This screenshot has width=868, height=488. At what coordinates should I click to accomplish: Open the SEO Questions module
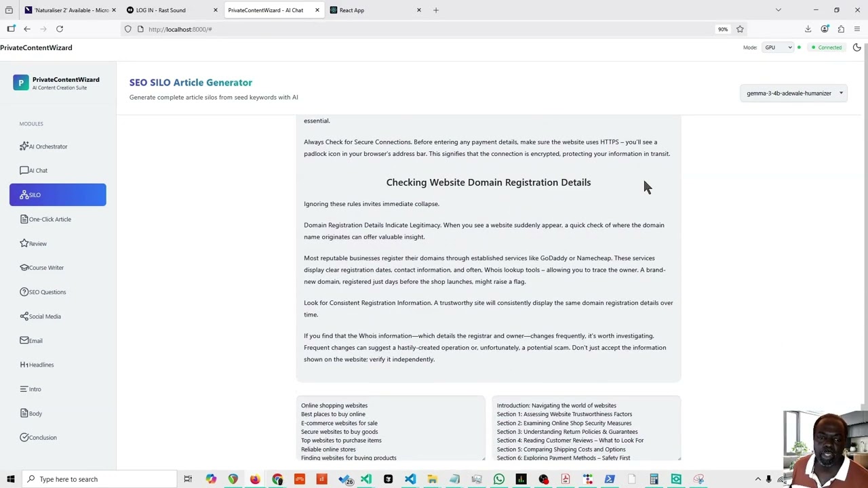(x=58, y=292)
